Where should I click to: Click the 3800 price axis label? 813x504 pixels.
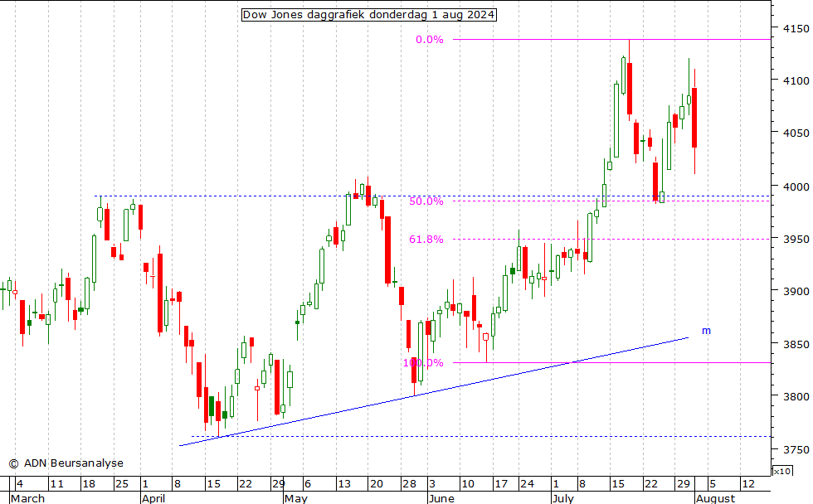coord(796,396)
